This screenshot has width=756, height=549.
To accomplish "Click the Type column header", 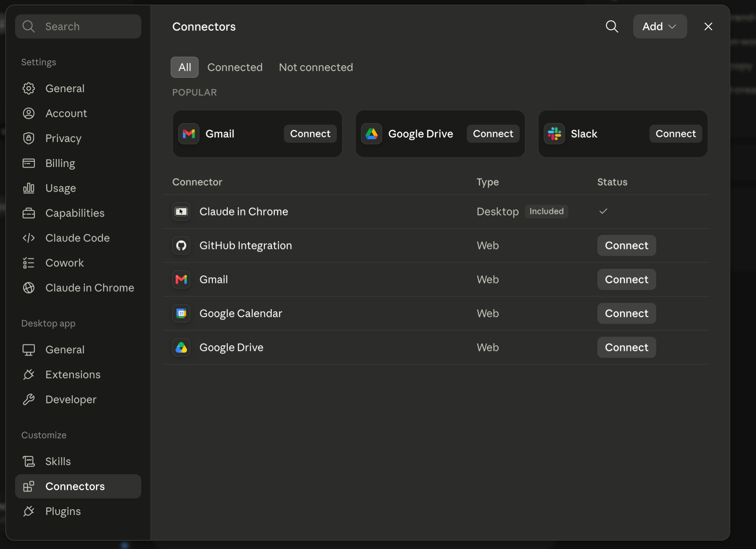I will [488, 182].
